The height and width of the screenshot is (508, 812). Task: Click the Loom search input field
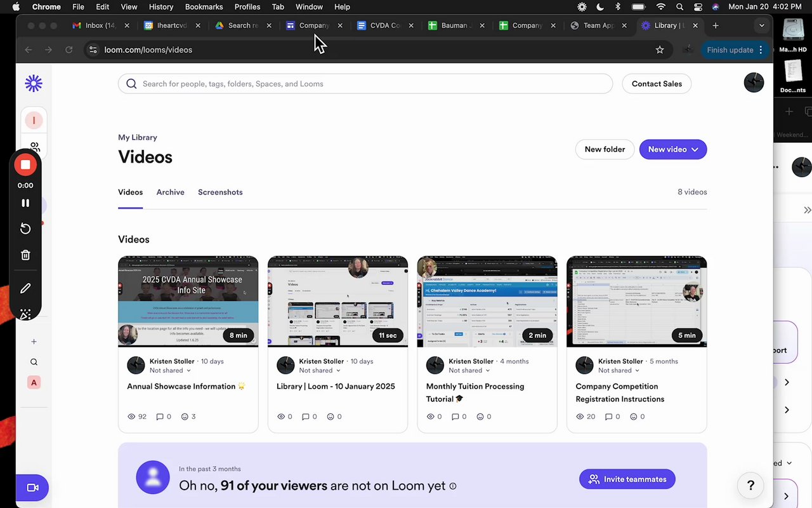tap(365, 84)
